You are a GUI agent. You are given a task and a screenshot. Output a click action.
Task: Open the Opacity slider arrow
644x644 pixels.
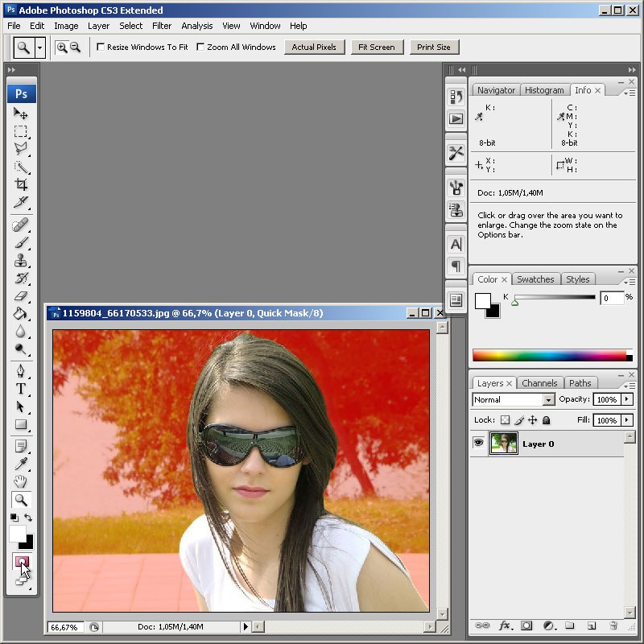click(627, 399)
